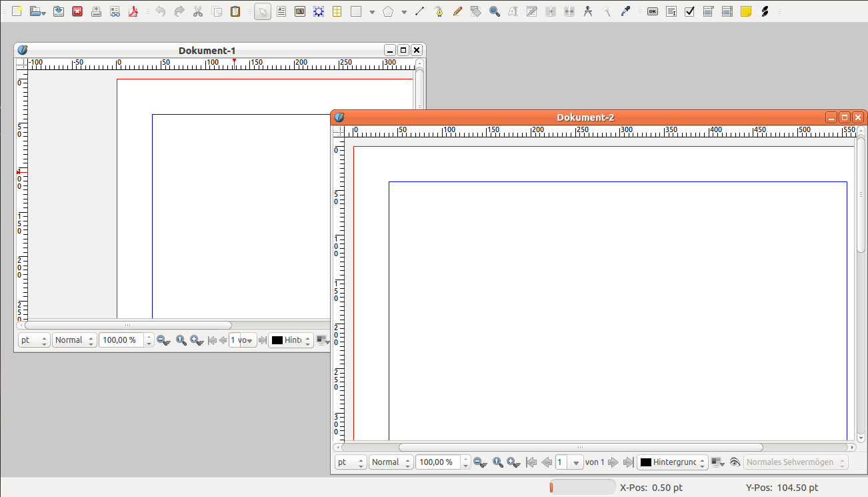Select the Measurements compass tool
Viewport: 868px width, 497px height.
587,11
